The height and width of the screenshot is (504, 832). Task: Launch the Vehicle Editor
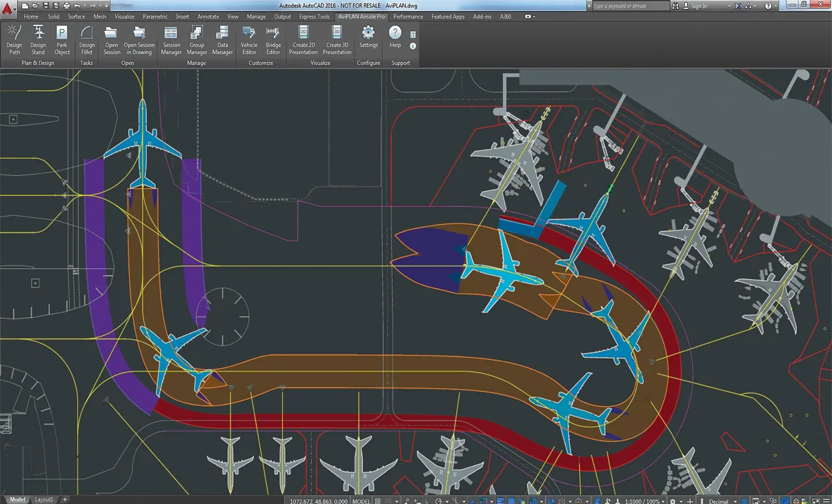pos(249,39)
